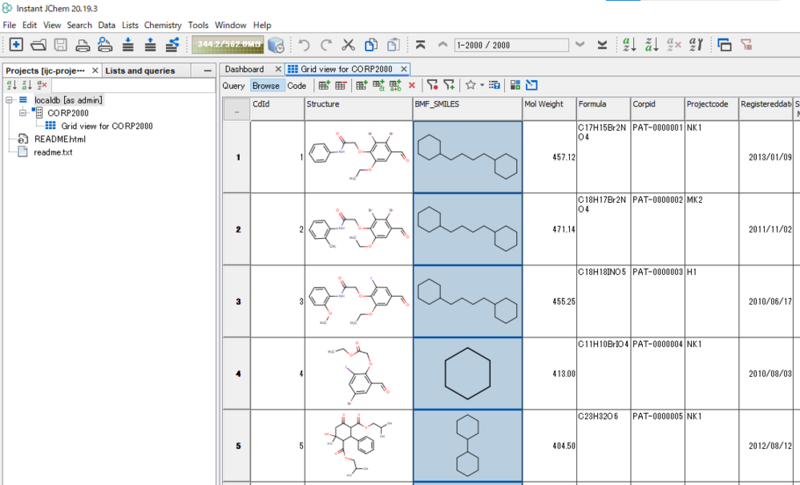Viewport: 800px width, 485px height.
Task: Click the Structure column header
Action: tap(358, 108)
